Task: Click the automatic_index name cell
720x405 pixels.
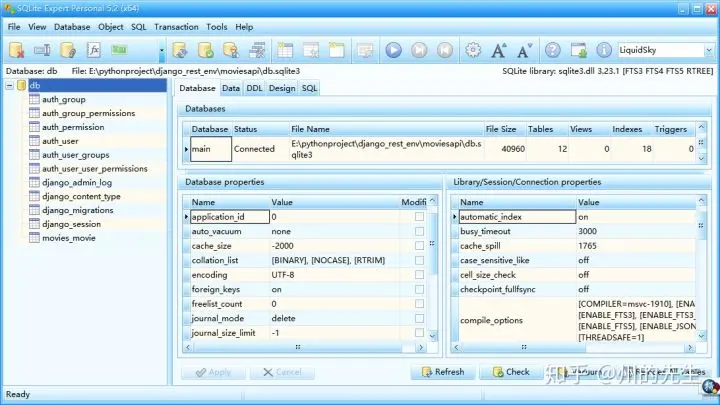Action: 518,217
